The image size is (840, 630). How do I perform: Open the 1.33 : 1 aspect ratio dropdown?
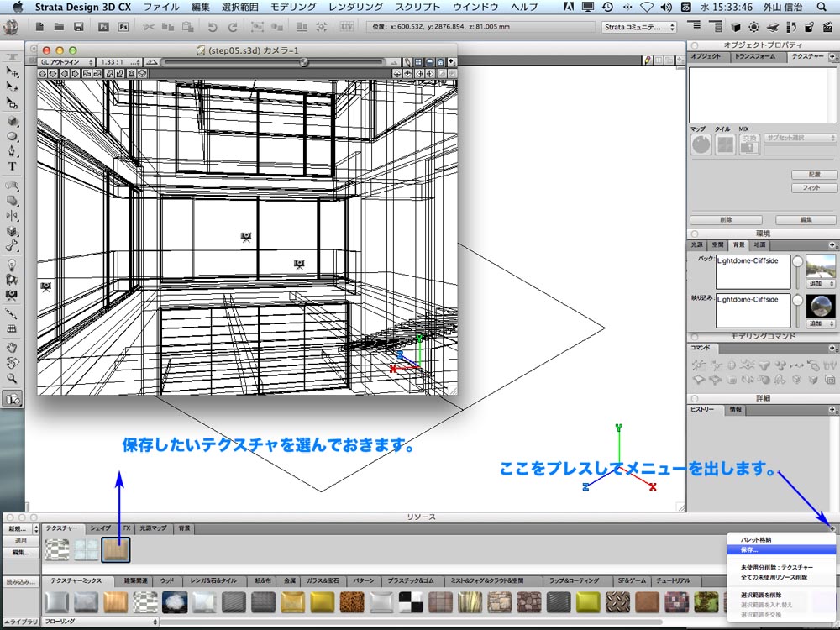pyautogui.click(x=120, y=62)
